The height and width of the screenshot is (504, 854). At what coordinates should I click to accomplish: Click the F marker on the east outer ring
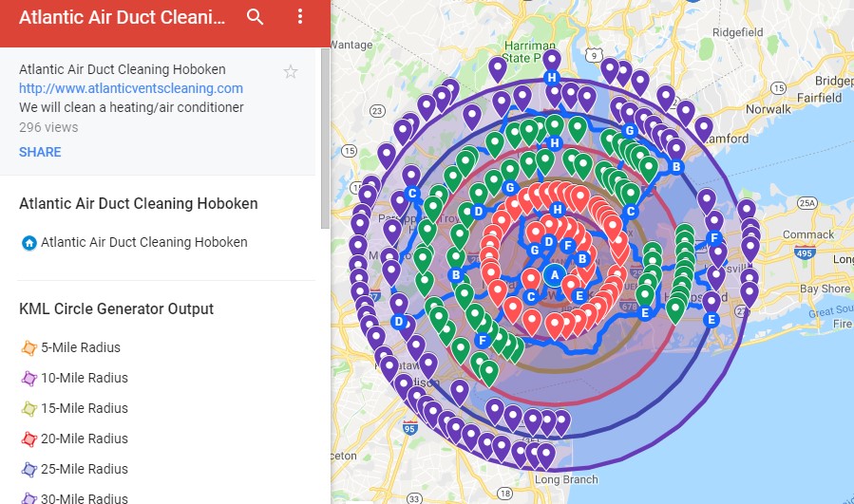click(714, 238)
